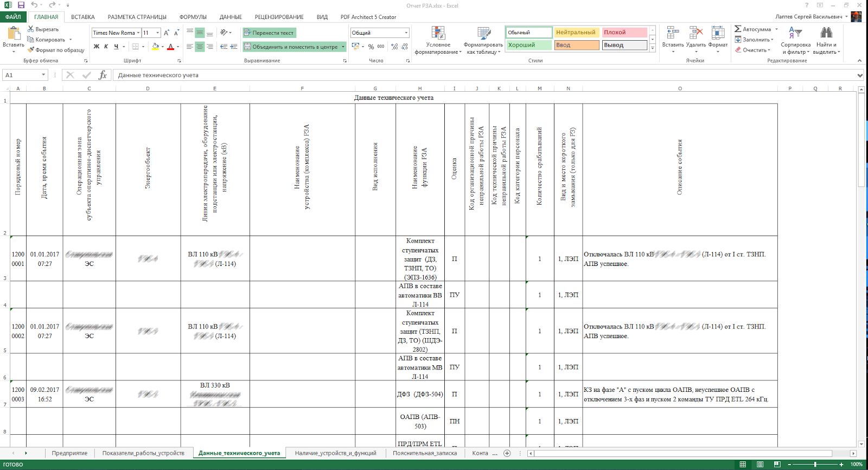The image size is (868, 470).
Task: Apply yellow fill color bucket
Action: 156,47
